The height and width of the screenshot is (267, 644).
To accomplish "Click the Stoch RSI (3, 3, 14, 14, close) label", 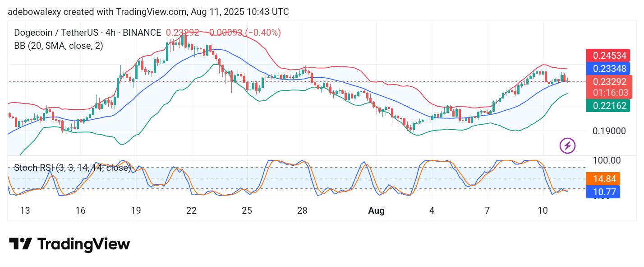I will coord(72,168).
